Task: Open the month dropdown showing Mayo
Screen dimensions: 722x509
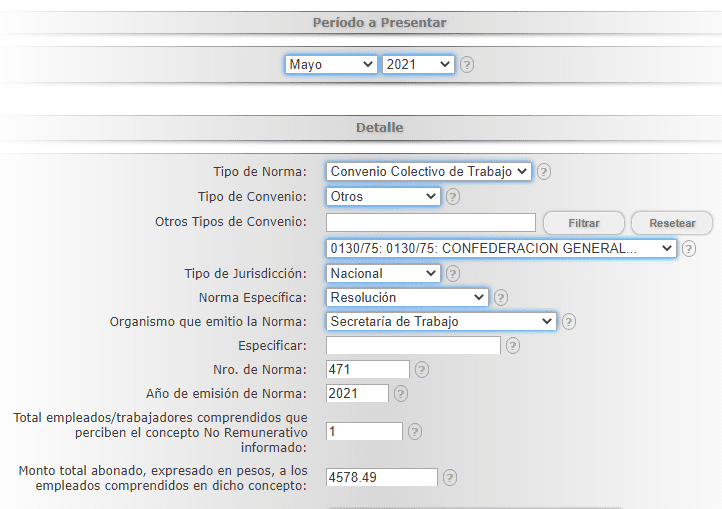Action: coord(330,64)
